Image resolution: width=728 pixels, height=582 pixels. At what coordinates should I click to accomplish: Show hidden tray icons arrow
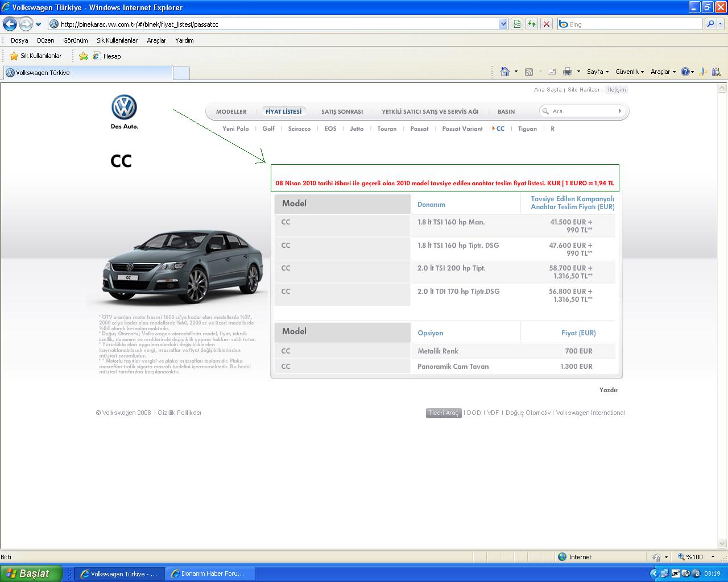point(654,574)
